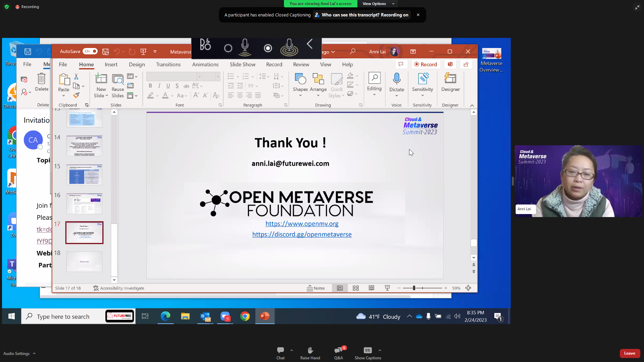This screenshot has height=362, width=644.
Task: Expand New Slide dropdown
Action: coord(107,96)
